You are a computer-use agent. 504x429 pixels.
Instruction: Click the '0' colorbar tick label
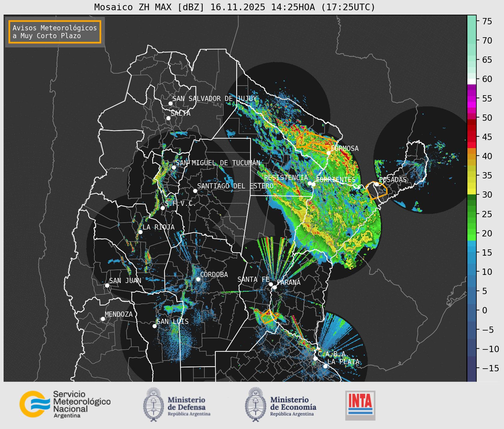tap(485, 310)
